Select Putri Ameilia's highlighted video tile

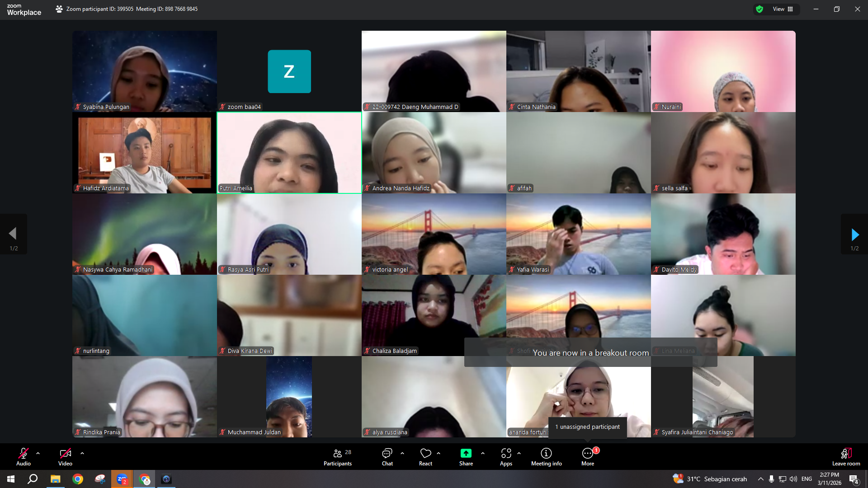pyautogui.click(x=289, y=153)
